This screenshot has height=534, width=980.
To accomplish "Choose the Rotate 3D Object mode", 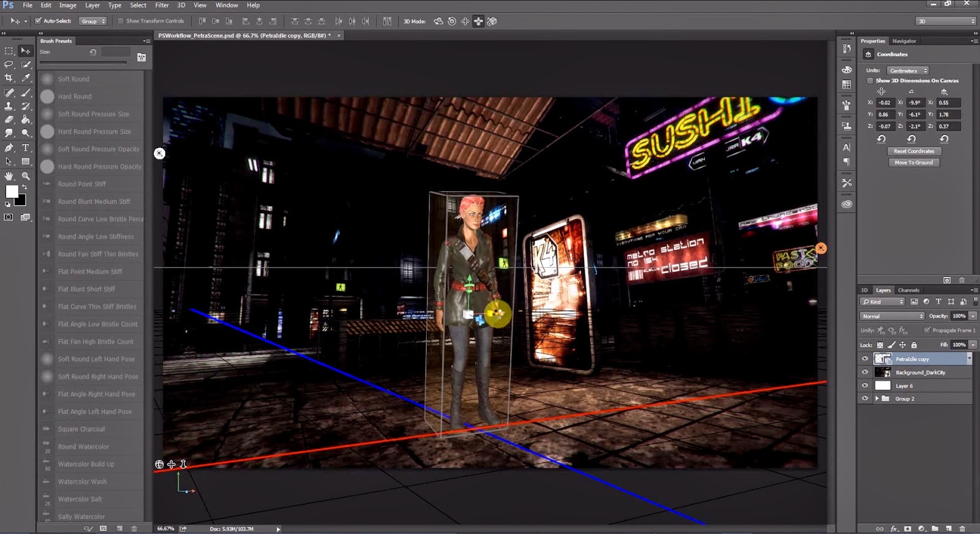I will click(x=439, y=21).
